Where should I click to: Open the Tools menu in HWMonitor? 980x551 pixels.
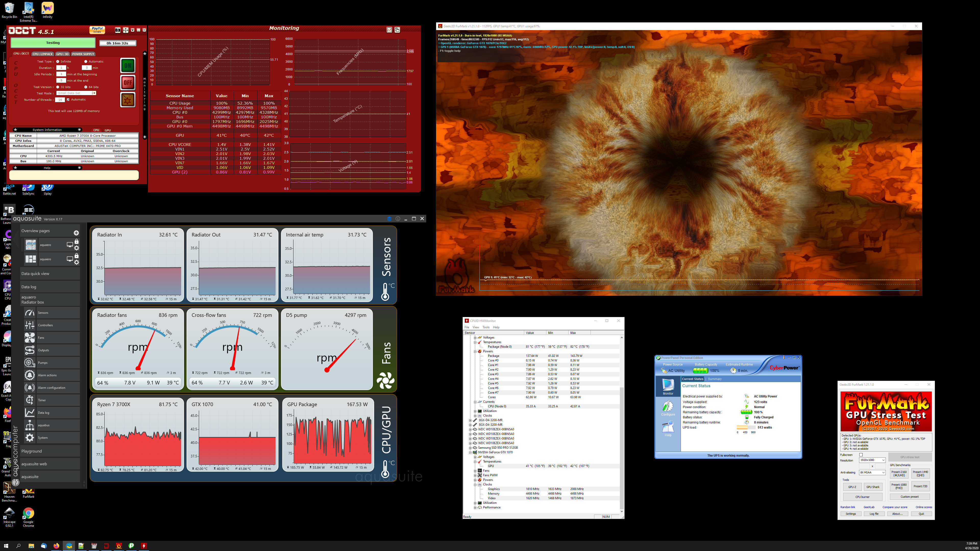tap(486, 327)
